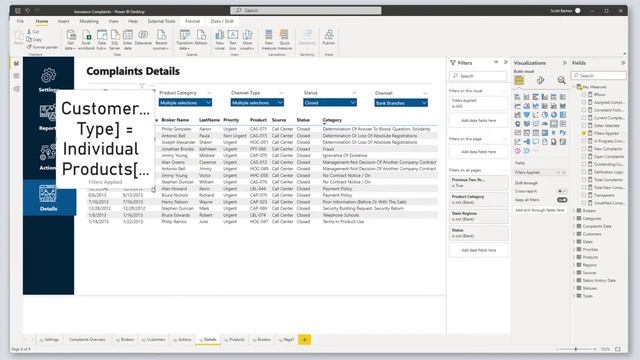
Task: Switch to Complaints Overview page tab
Action: pyautogui.click(x=87, y=340)
